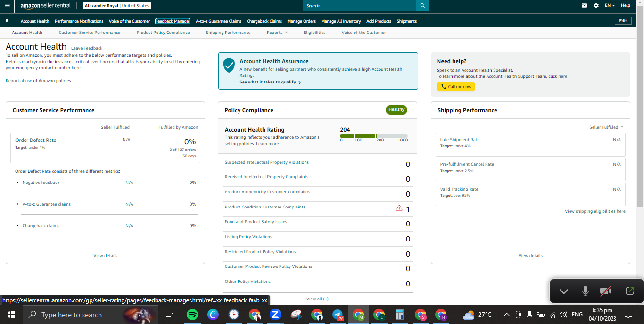Screen dimensions: 644x324
Task: Expand the Reports dropdown menu
Action: 277,33
